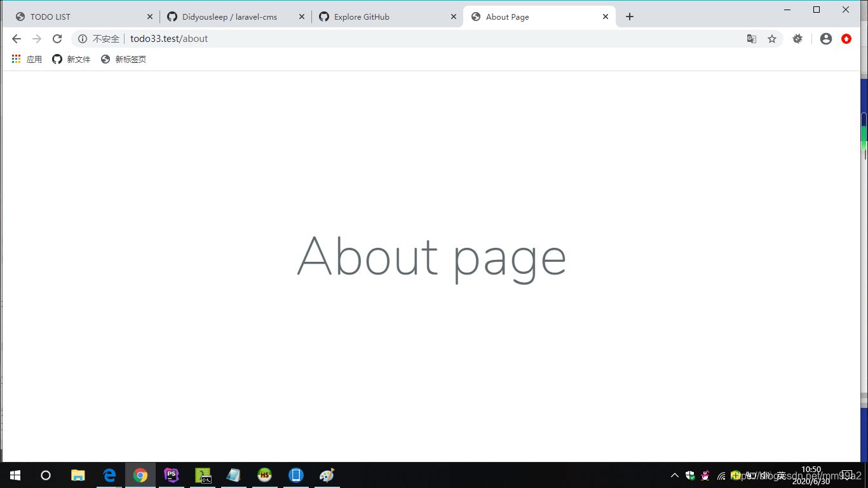Bookmark this page with the star icon
This screenshot has width=868, height=488.
click(x=772, y=39)
